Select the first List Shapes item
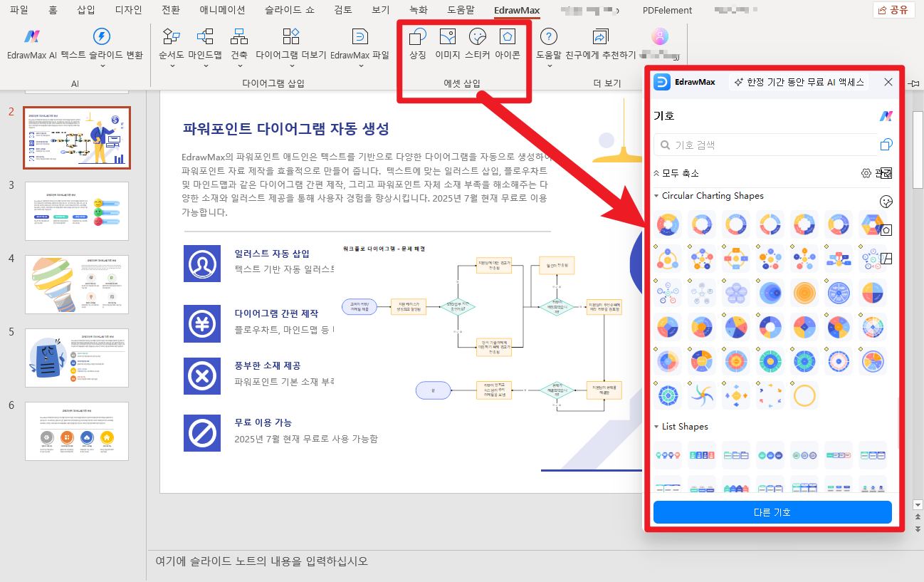The image size is (924, 582). click(x=668, y=454)
